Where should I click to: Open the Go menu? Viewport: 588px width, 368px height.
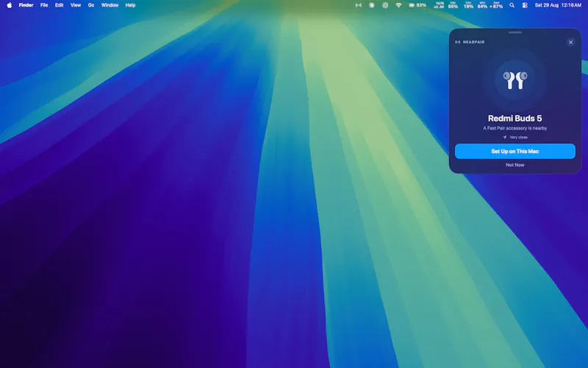point(90,5)
